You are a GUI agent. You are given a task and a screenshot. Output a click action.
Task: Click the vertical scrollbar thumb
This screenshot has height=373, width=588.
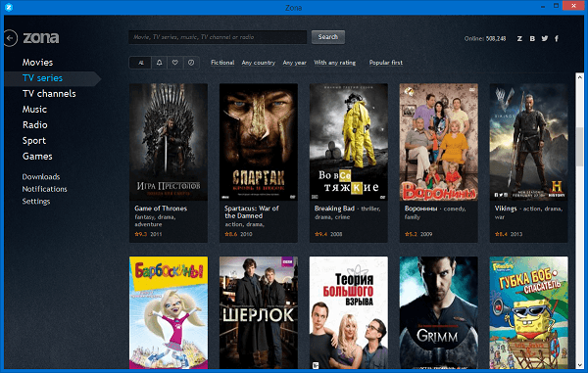click(x=580, y=147)
